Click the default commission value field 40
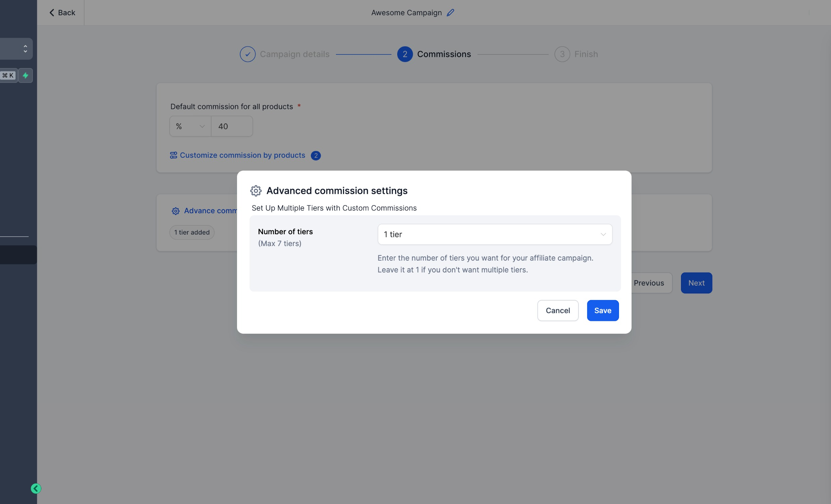Viewport: 831px width, 504px height. [232, 126]
